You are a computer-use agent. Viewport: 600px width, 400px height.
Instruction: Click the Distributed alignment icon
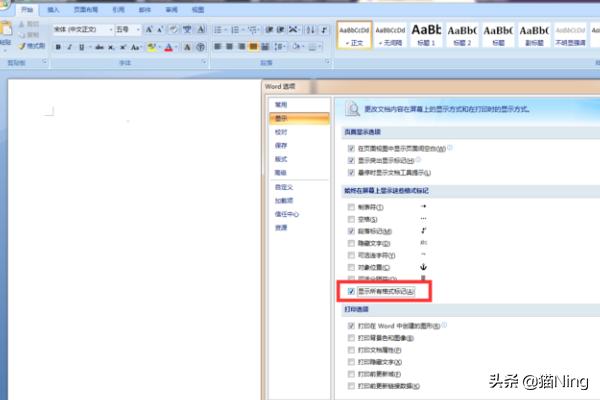[265, 47]
